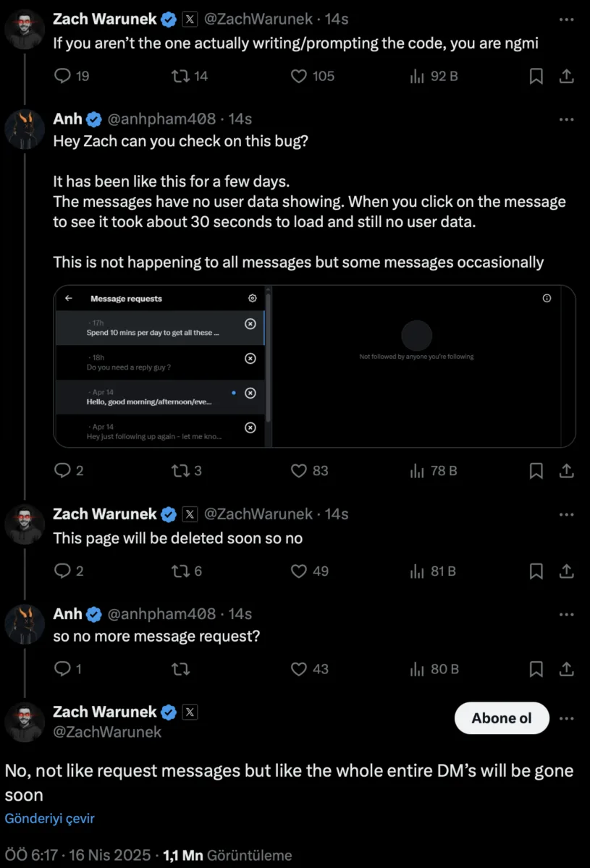This screenshot has height=868, width=590.
Task: Open the 1,1 Mn Görüntüleme view count
Action: pos(227,856)
